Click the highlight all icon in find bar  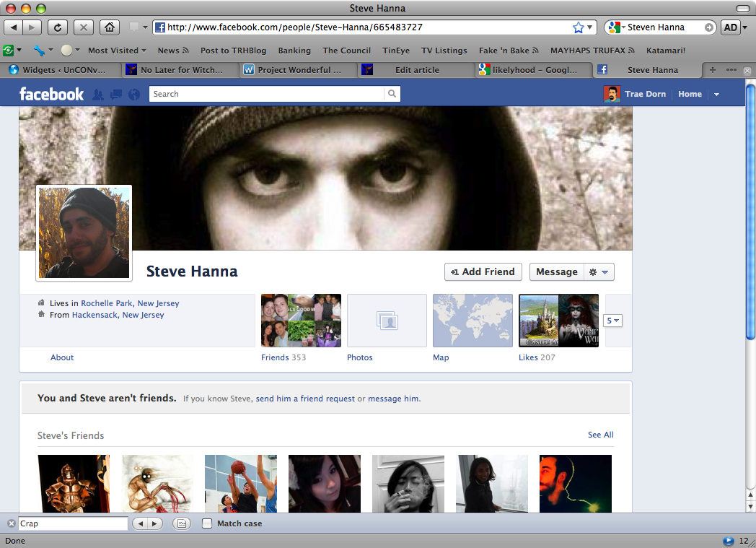click(x=182, y=523)
